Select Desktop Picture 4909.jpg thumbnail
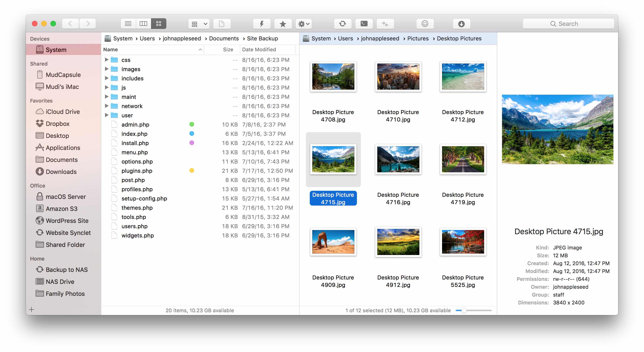 tap(333, 242)
